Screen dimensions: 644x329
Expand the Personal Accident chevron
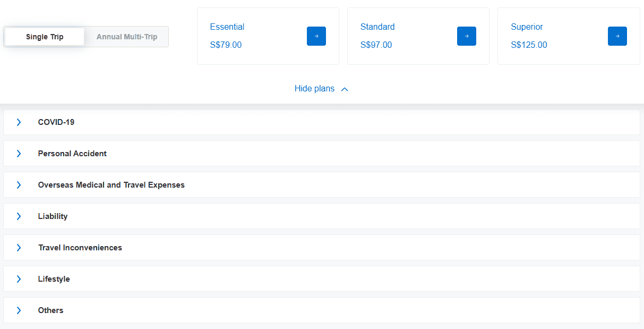(19, 154)
